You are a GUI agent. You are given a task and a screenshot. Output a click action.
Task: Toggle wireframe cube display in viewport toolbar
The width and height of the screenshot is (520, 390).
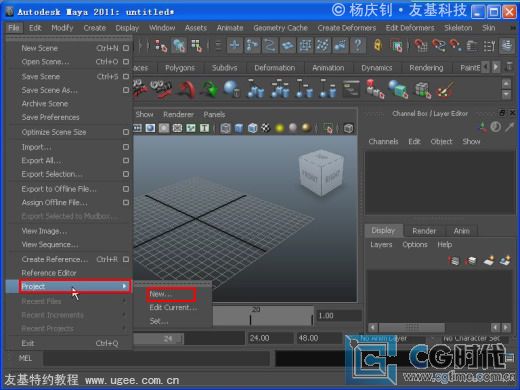pos(225,128)
